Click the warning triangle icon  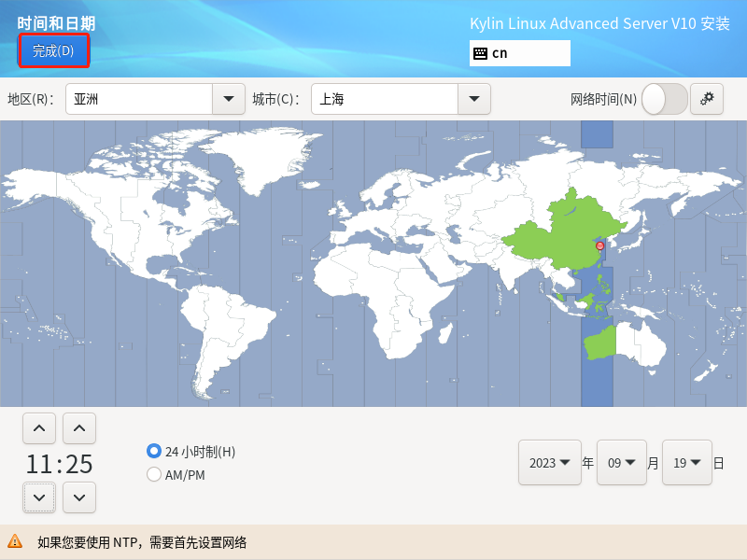coord(15,541)
